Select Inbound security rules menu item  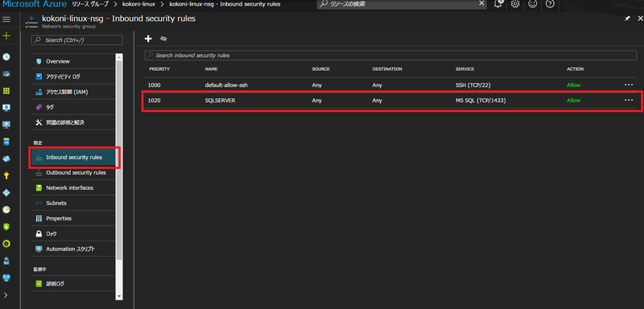[x=74, y=158]
